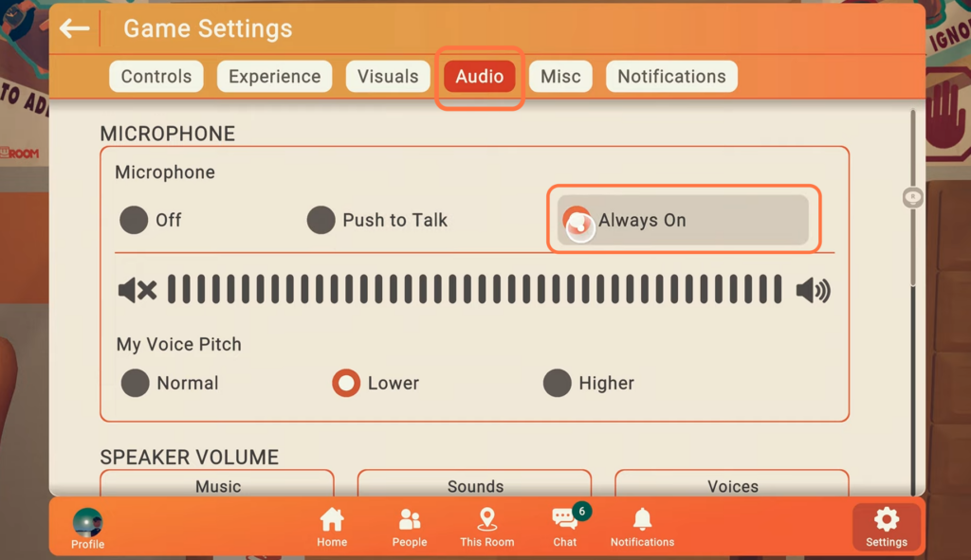Set microphone level on segmented slider
971x560 pixels.
[x=475, y=289]
